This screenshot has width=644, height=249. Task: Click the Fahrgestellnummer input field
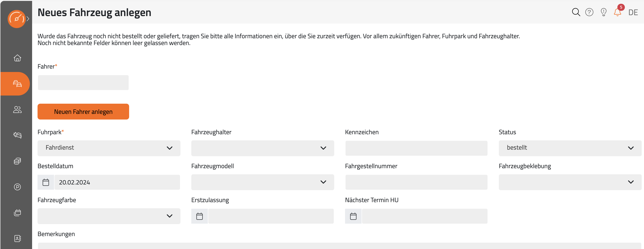click(x=416, y=182)
